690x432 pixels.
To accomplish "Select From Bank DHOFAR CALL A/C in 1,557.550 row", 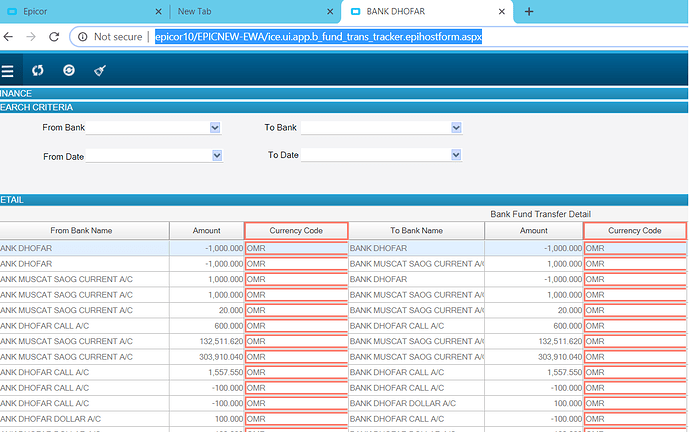I will [x=84, y=372].
